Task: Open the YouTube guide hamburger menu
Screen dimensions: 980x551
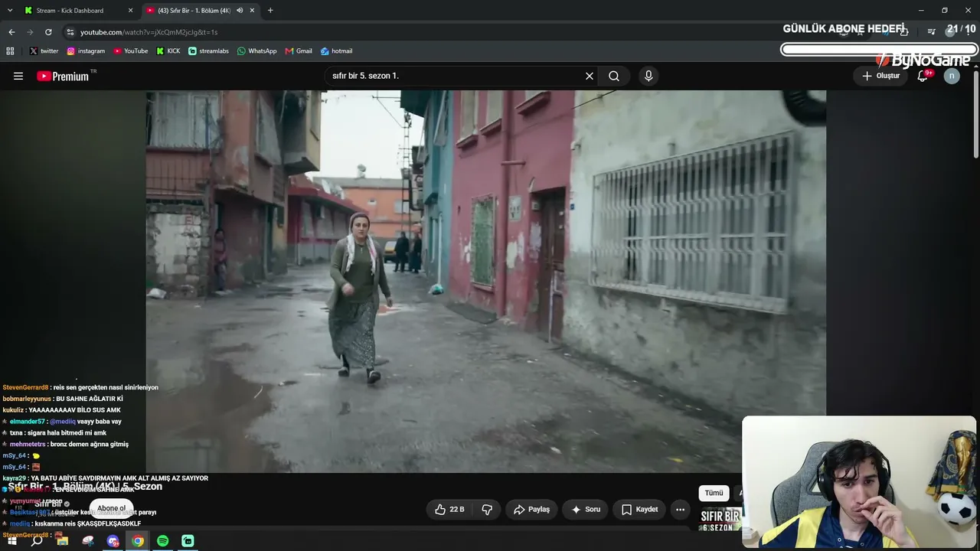Action: tap(18, 76)
